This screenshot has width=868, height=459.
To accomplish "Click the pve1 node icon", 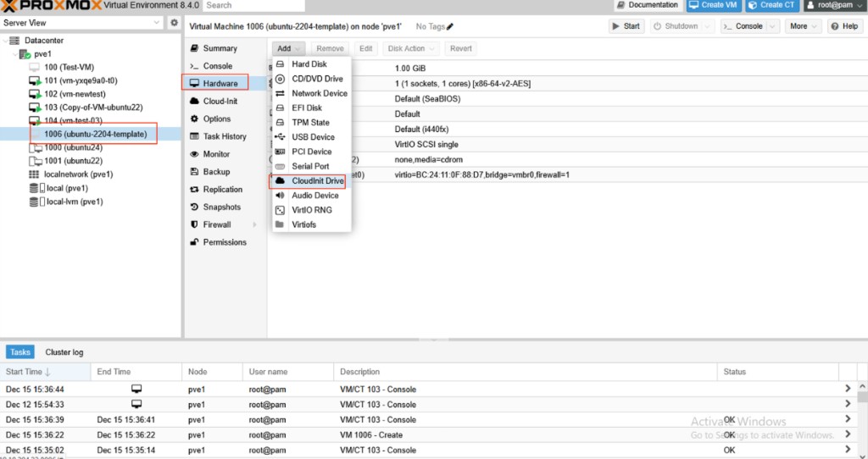I will [x=25, y=54].
